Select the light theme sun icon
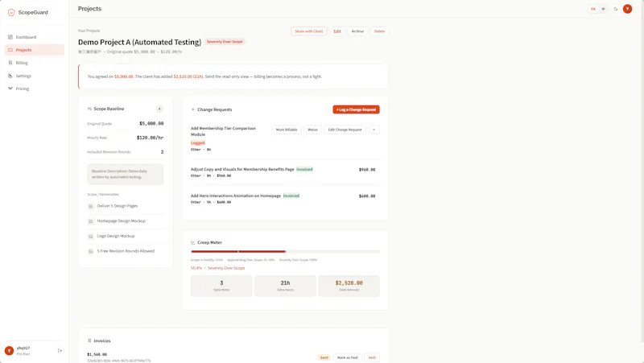The image size is (644, 363). 603,9
